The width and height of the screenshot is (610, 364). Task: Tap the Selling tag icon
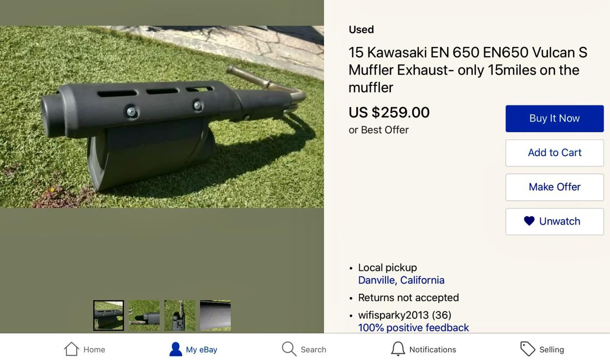tap(528, 349)
